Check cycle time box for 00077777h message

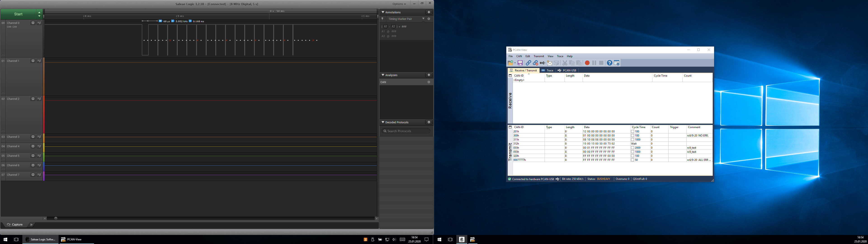pyautogui.click(x=632, y=160)
